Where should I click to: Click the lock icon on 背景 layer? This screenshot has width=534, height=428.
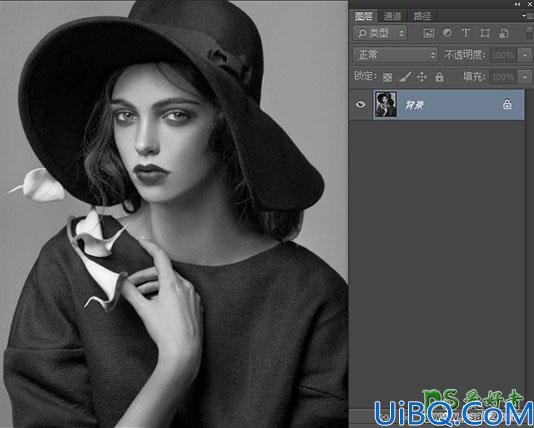point(507,104)
